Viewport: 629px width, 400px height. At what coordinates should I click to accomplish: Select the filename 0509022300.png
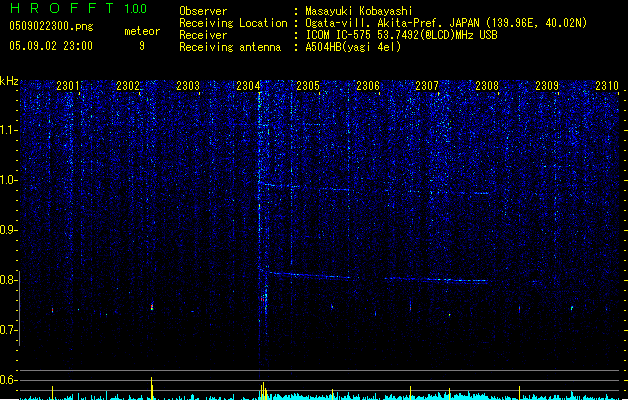(x=51, y=26)
